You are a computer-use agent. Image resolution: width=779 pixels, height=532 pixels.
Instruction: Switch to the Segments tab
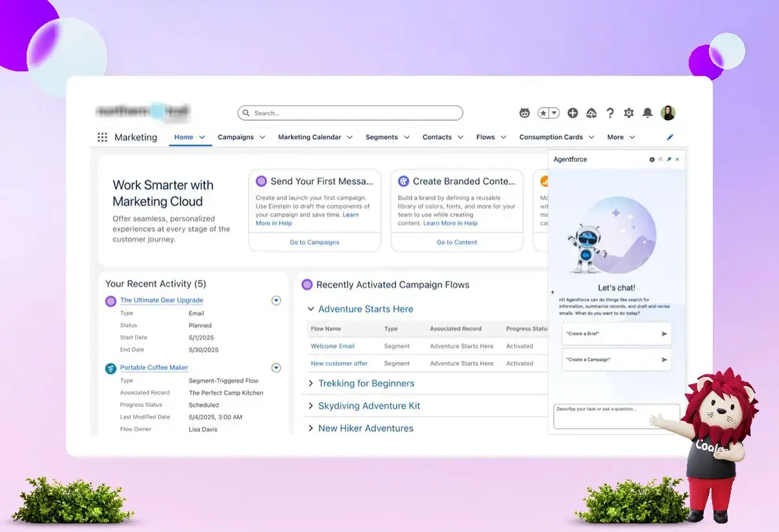click(x=381, y=138)
